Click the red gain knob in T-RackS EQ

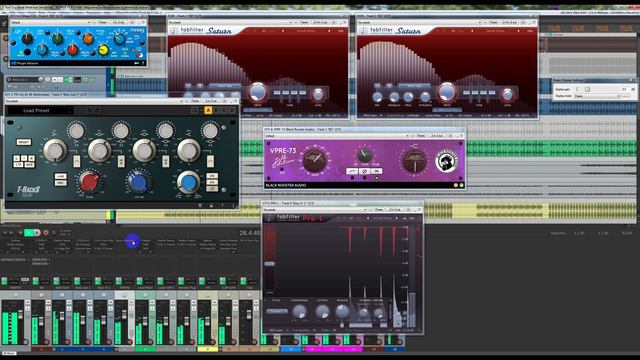[x=89, y=182]
